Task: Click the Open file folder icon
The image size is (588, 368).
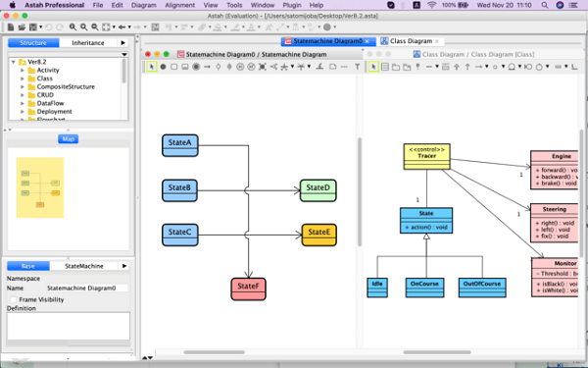Action: click(x=22, y=27)
